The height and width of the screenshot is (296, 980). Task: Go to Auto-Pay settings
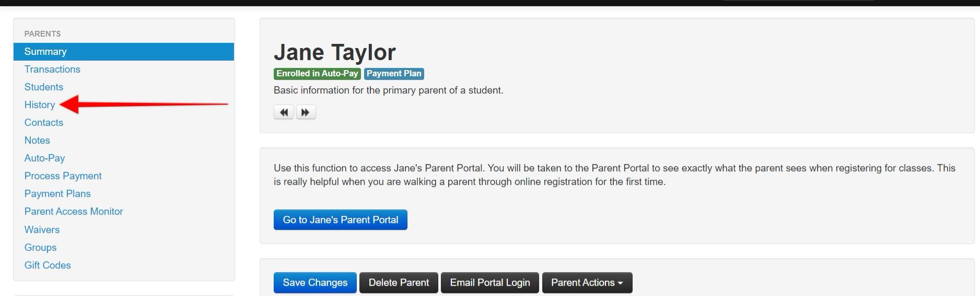click(45, 158)
